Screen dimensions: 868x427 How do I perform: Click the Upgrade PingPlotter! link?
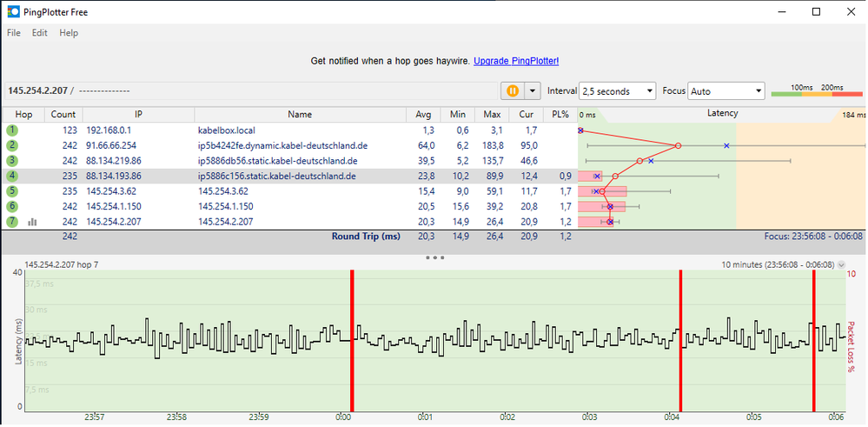tap(516, 62)
